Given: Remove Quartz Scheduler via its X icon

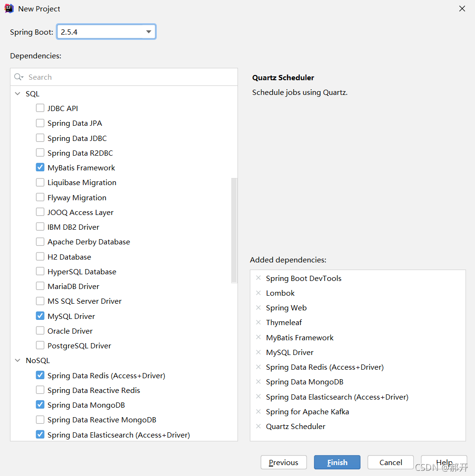Looking at the screenshot, I should coord(258,426).
